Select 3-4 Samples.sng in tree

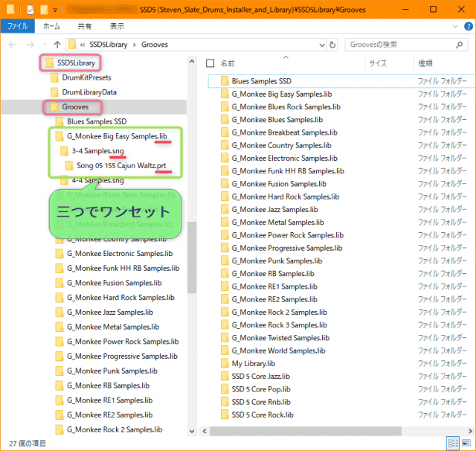pyautogui.click(x=97, y=150)
